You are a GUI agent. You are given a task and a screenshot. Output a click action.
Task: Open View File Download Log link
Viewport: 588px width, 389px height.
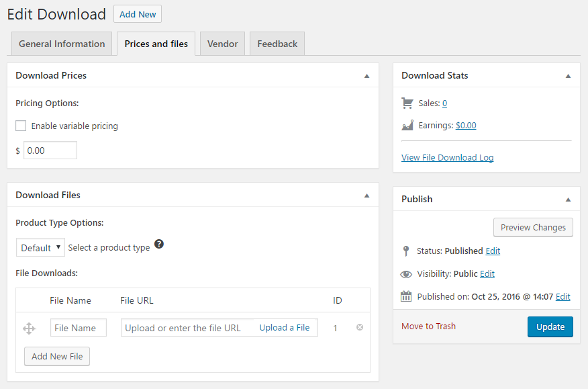(x=447, y=158)
